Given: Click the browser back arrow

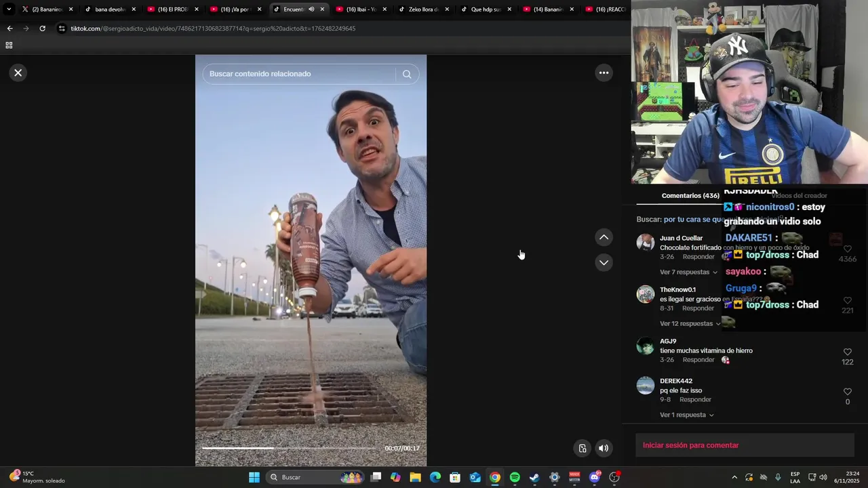Looking at the screenshot, I should [x=9, y=28].
